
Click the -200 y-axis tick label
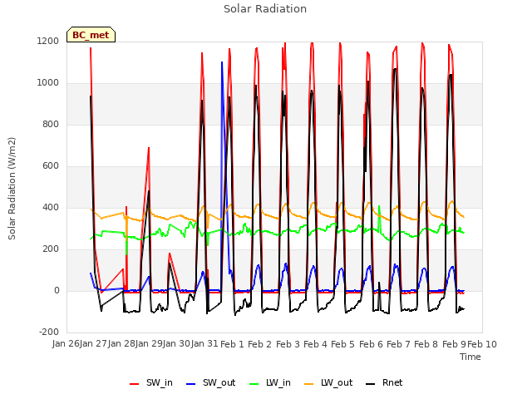(49, 332)
